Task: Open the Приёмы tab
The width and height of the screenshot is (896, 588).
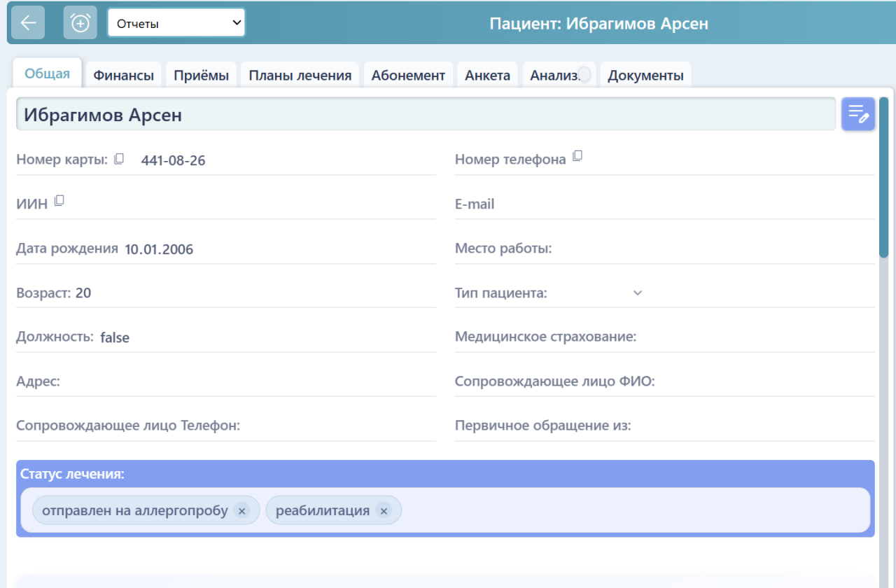Action: point(202,76)
